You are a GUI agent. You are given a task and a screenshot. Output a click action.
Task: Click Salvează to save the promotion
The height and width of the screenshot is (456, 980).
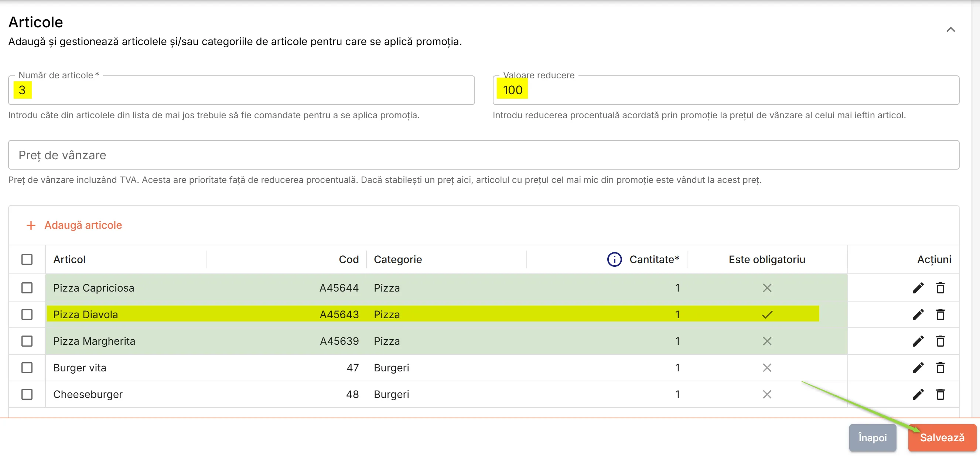coord(942,438)
